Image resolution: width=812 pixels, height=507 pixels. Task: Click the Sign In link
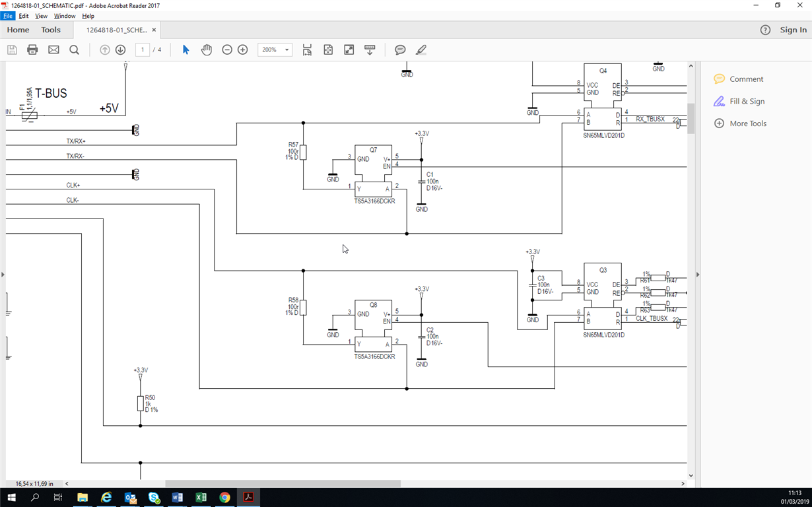point(793,30)
